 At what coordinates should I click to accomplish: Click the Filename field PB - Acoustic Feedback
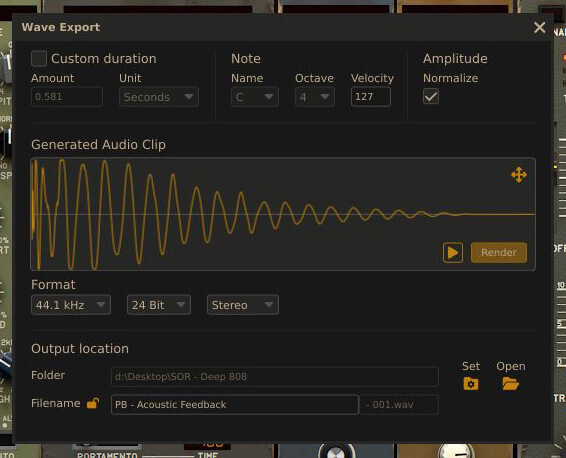pyautogui.click(x=235, y=405)
